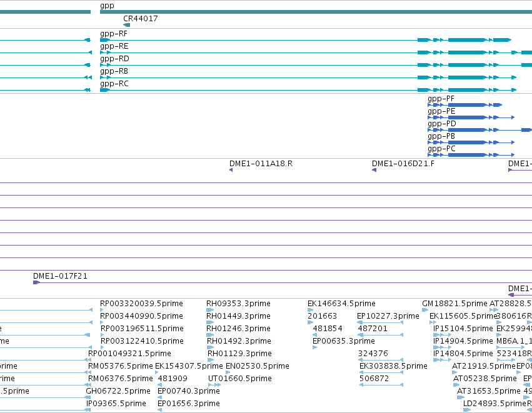Select the 481909 EST label
The height and width of the screenshot is (413, 532).
tap(173, 379)
